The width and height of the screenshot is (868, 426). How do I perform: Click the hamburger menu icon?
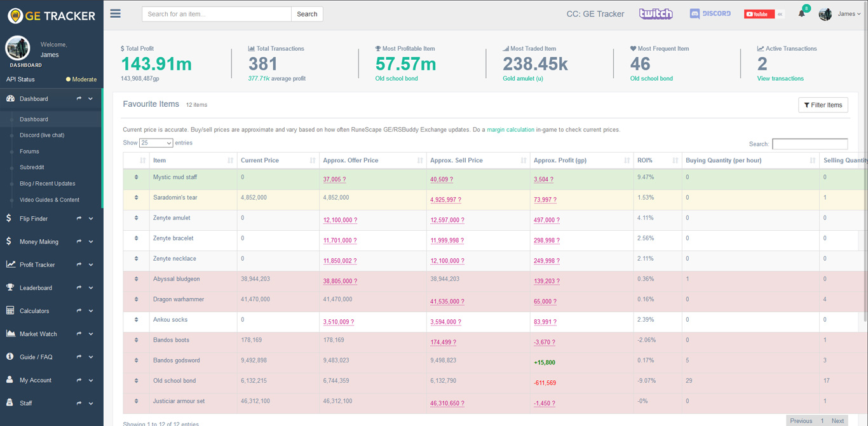pos(115,13)
